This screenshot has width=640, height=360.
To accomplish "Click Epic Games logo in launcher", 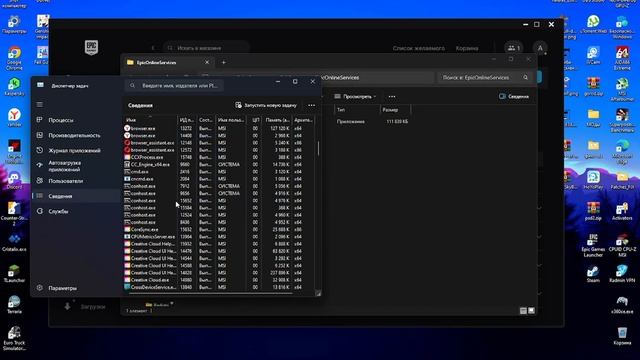I will (91, 47).
